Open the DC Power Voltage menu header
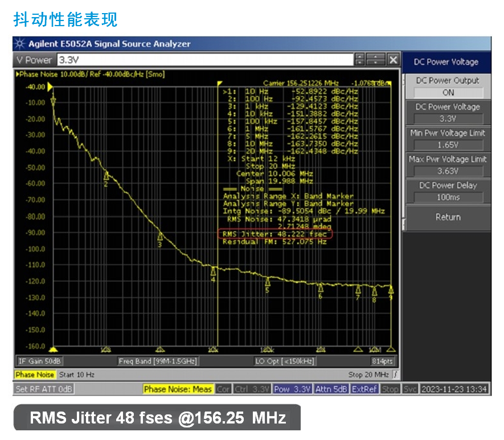This screenshot has height=440, width=504. pos(448,62)
